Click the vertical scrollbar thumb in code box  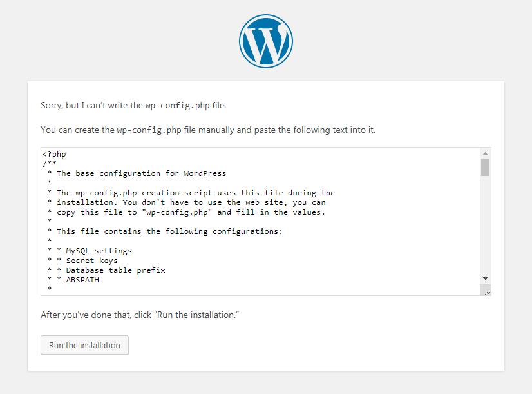[485, 167]
